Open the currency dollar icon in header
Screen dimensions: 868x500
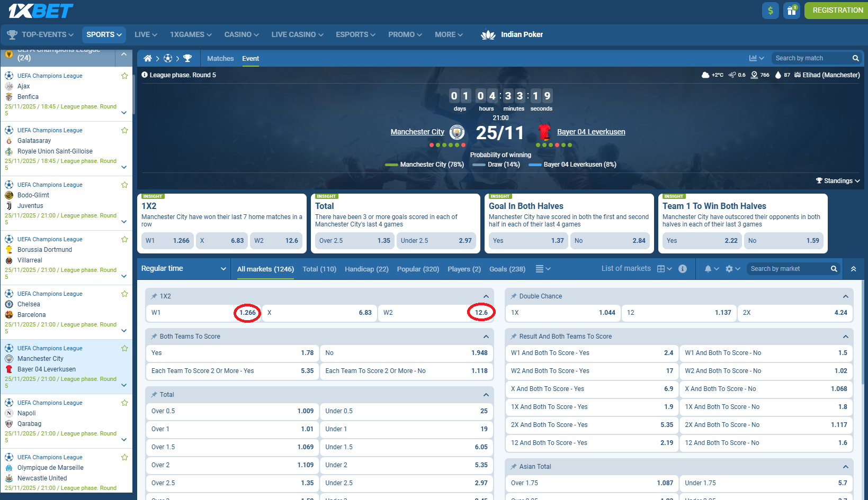[x=770, y=10]
